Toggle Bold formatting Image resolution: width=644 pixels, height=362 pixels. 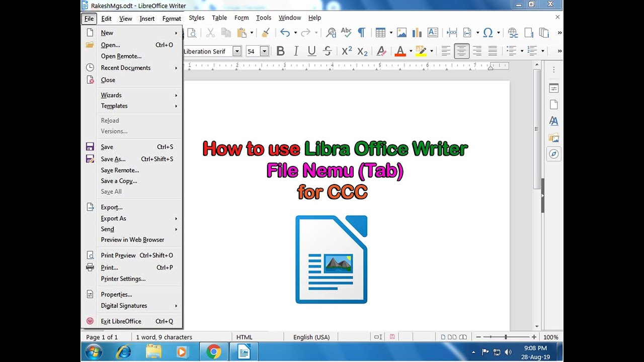click(x=281, y=51)
